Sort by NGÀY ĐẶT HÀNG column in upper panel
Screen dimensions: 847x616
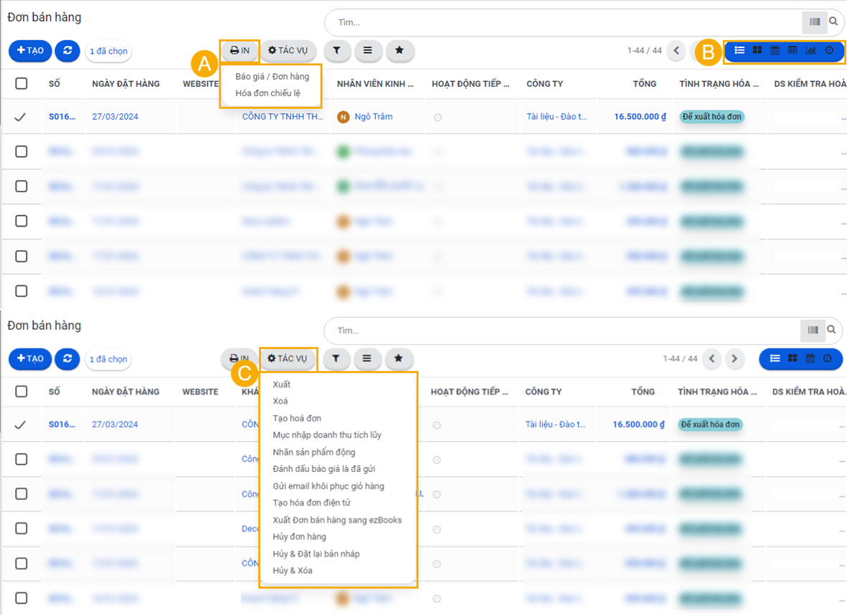click(x=126, y=84)
